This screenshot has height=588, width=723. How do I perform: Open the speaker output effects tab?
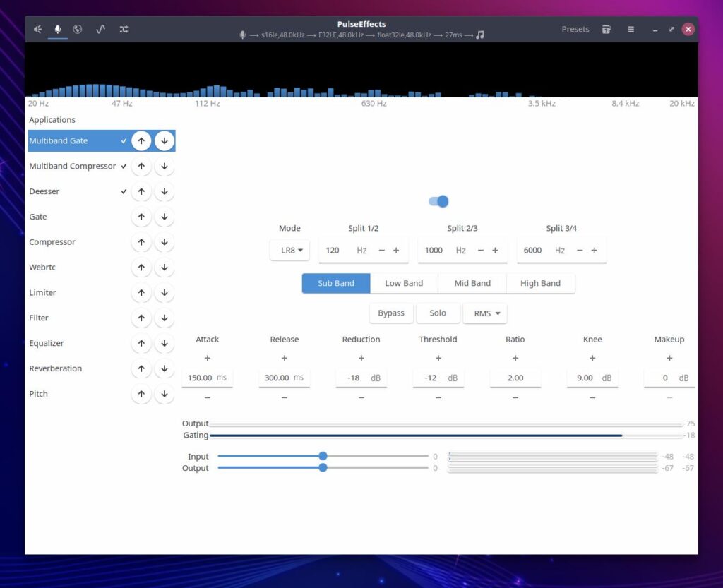click(38, 30)
